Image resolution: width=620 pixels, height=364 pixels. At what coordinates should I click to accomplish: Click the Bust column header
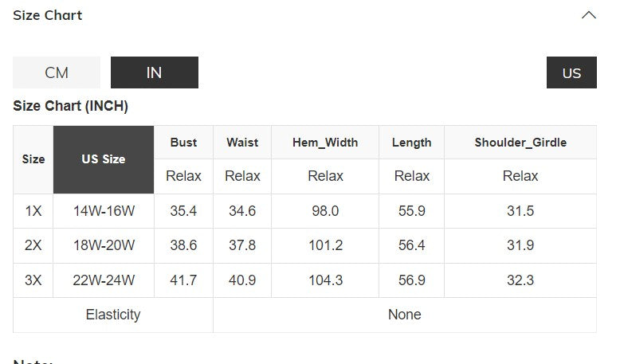pyautogui.click(x=183, y=143)
